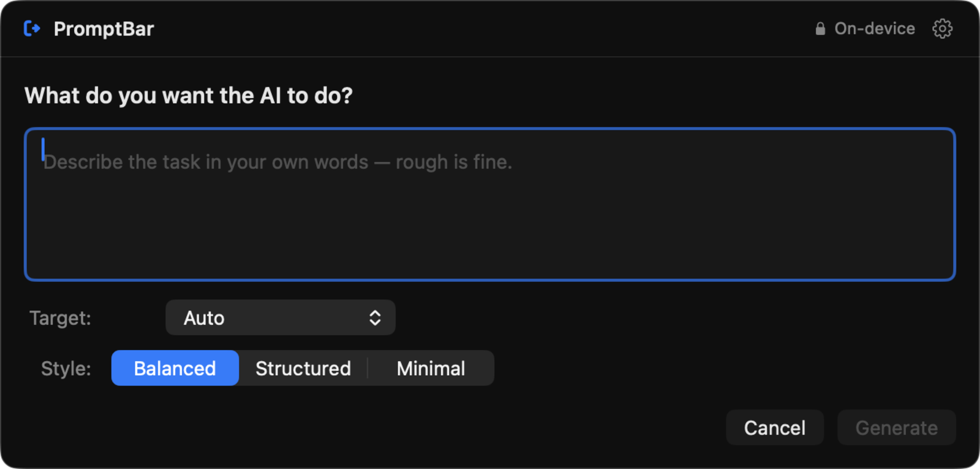The width and height of the screenshot is (980, 469).
Task: Cancel the prompt dialog
Action: pyautogui.click(x=775, y=427)
